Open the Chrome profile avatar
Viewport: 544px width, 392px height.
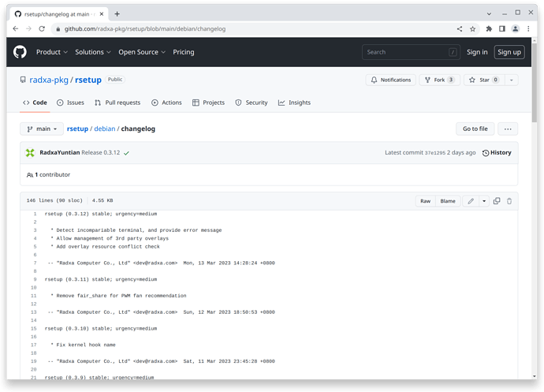[515, 29]
